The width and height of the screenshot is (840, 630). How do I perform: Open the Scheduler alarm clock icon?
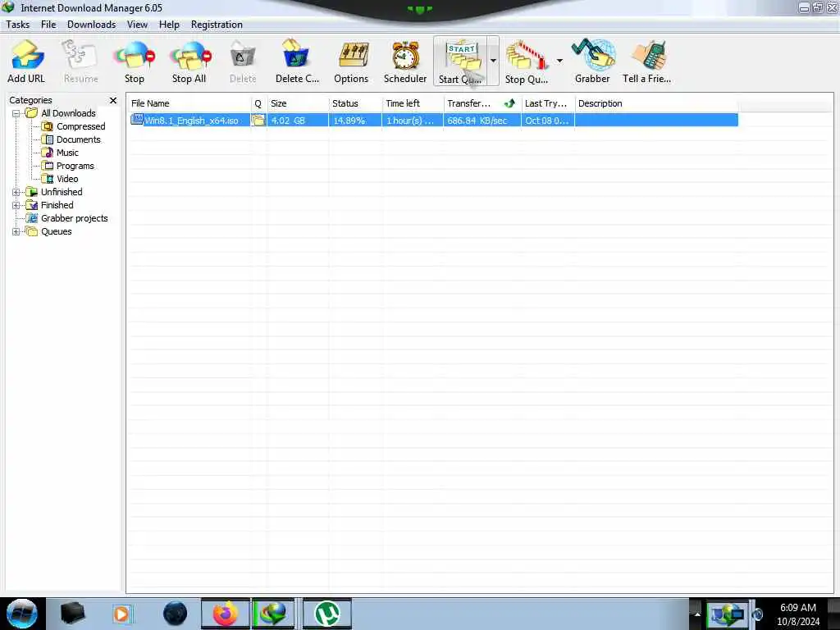pos(405,61)
